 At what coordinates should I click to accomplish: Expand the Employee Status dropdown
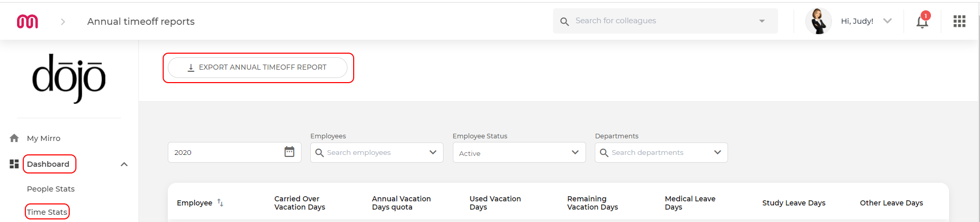pos(575,152)
